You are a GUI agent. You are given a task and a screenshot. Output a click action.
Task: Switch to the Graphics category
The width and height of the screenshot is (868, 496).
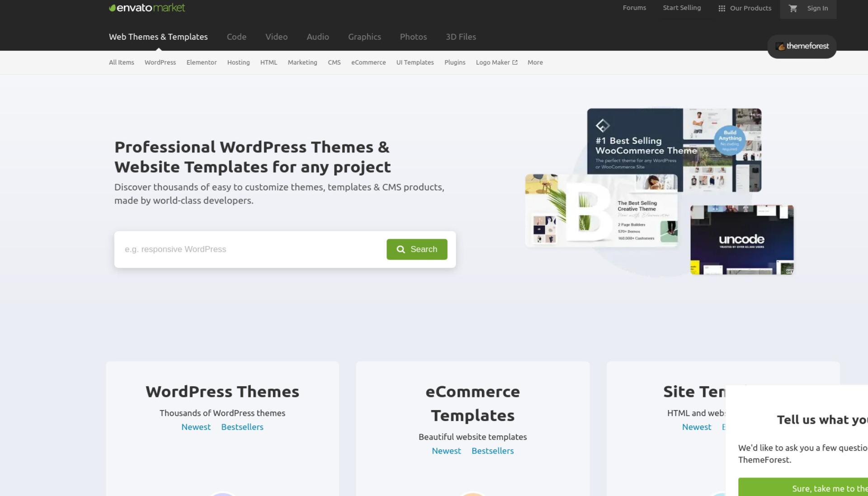[x=364, y=37]
